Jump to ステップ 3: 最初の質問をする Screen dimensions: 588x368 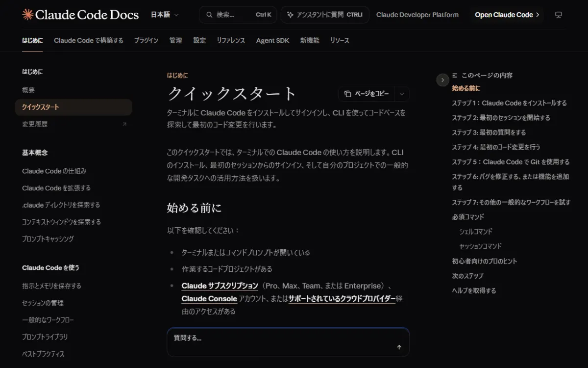489,132
